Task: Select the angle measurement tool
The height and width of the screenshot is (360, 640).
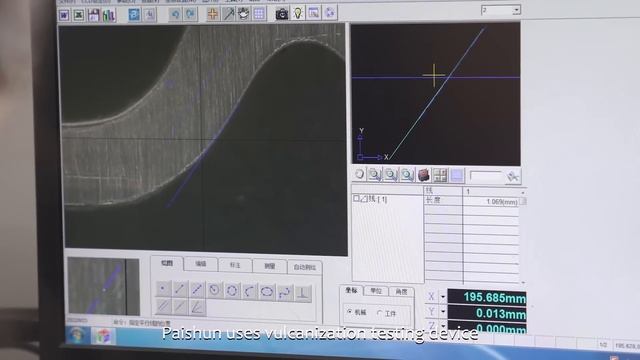Action: pyautogui.click(x=198, y=307)
